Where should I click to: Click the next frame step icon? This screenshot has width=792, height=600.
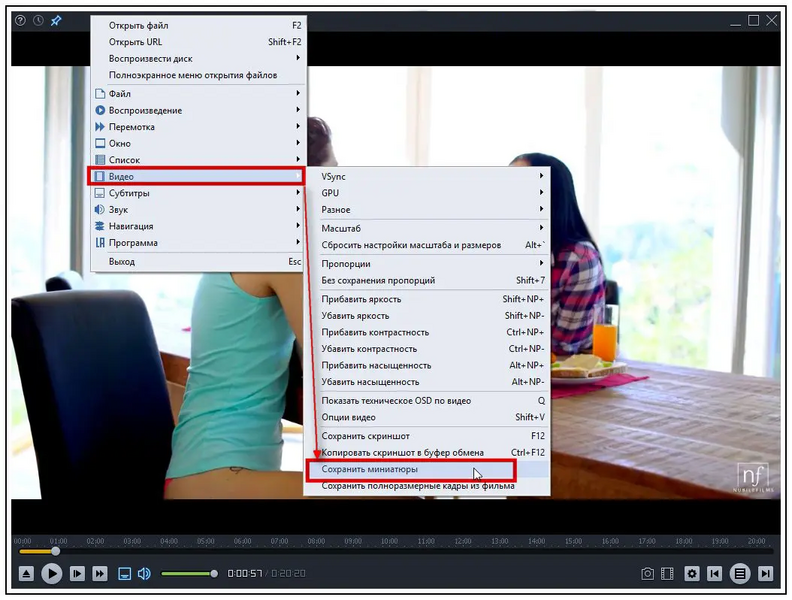[76, 573]
